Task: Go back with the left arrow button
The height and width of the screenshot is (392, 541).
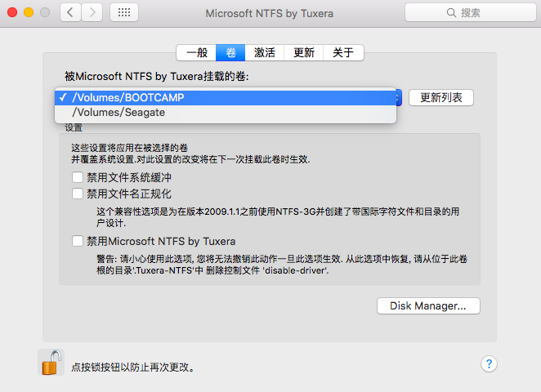Action: click(x=71, y=12)
